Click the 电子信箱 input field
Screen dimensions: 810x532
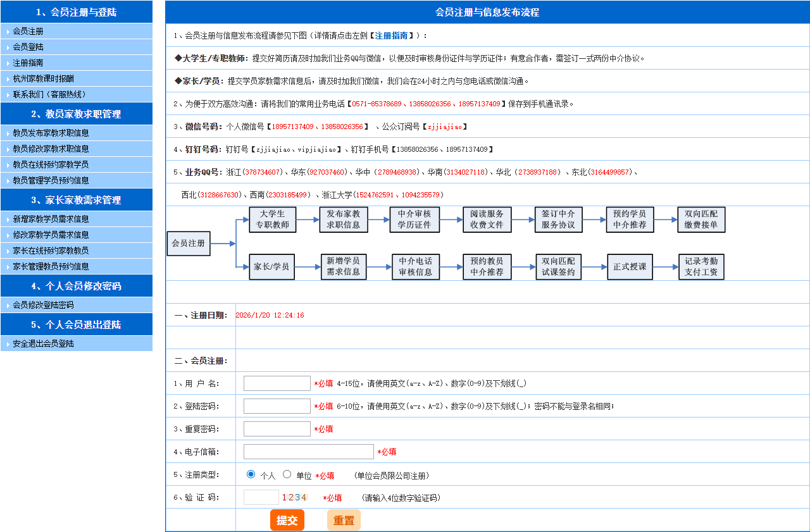point(308,452)
